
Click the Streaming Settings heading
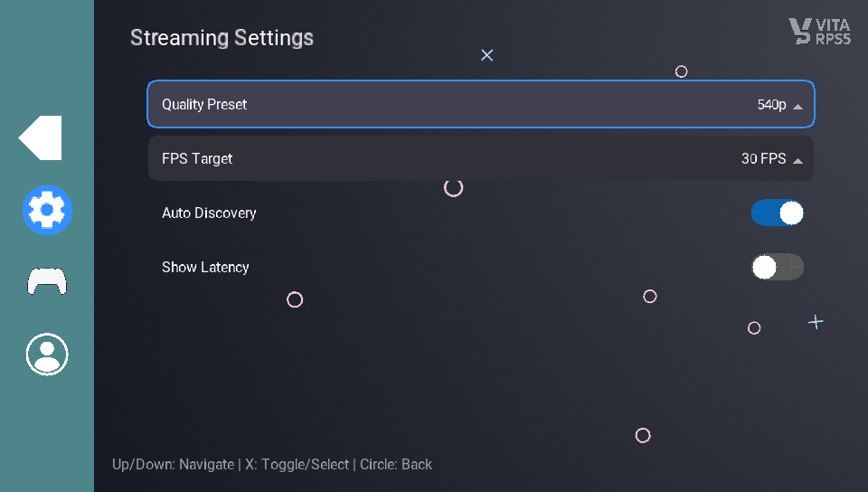tap(222, 38)
